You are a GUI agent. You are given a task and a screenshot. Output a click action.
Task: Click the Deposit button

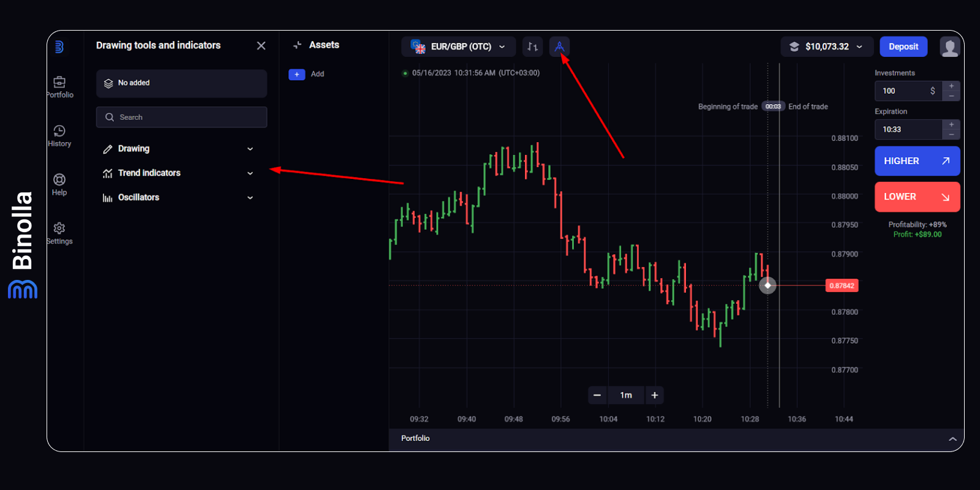coord(903,47)
